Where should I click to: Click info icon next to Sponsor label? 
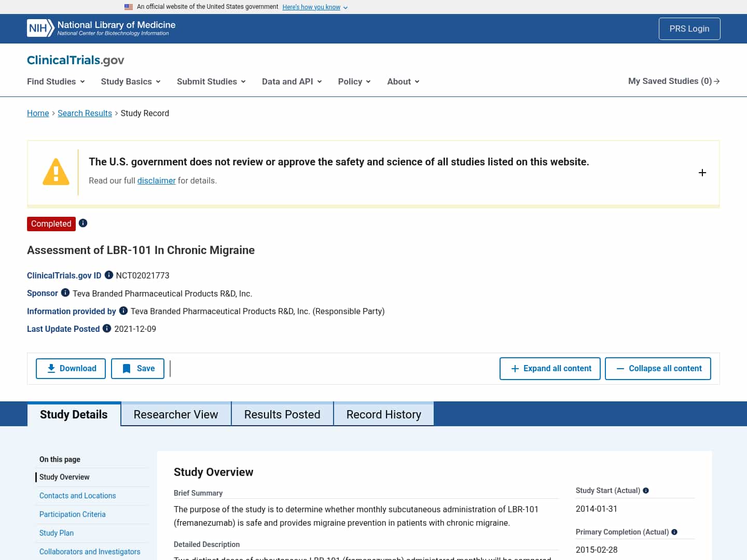click(x=65, y=292)
